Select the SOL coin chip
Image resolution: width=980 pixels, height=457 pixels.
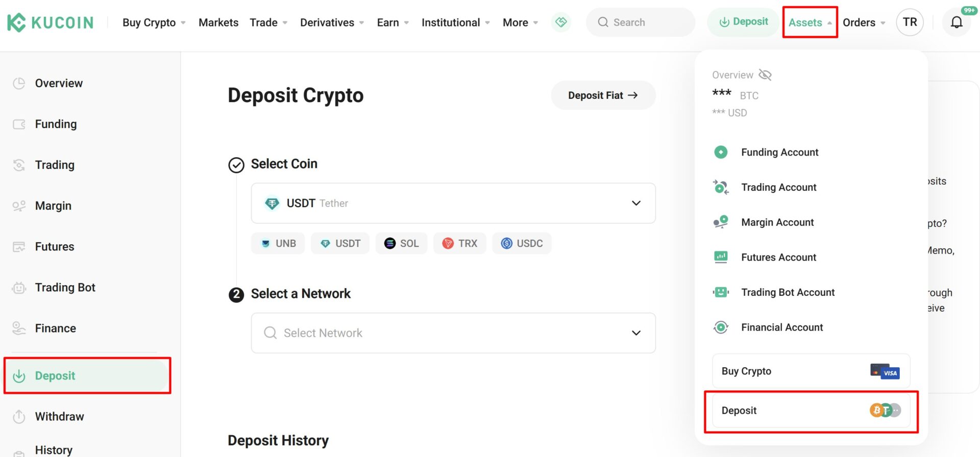[401, 243]
